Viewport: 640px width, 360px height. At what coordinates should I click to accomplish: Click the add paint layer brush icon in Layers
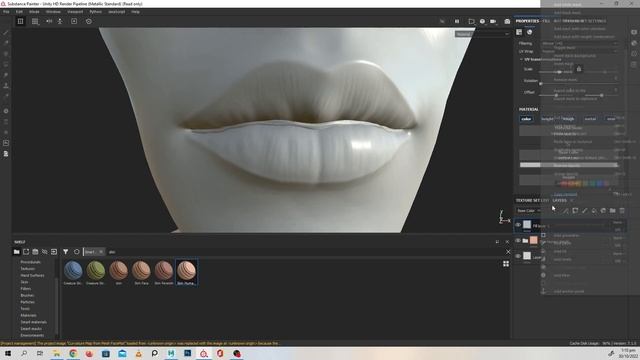(584, 211)
